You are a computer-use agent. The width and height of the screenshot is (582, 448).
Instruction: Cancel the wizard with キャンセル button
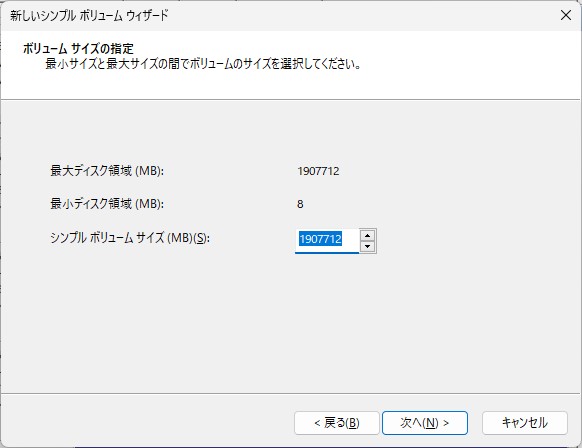point(524,423)
